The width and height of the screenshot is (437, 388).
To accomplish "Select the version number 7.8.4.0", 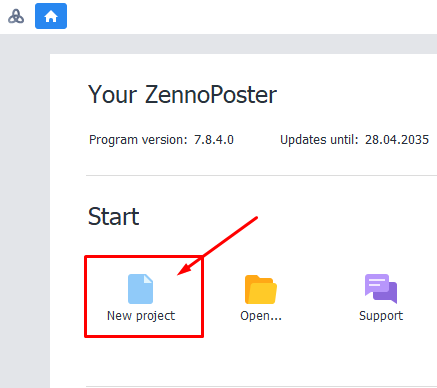I will (214, 140).
